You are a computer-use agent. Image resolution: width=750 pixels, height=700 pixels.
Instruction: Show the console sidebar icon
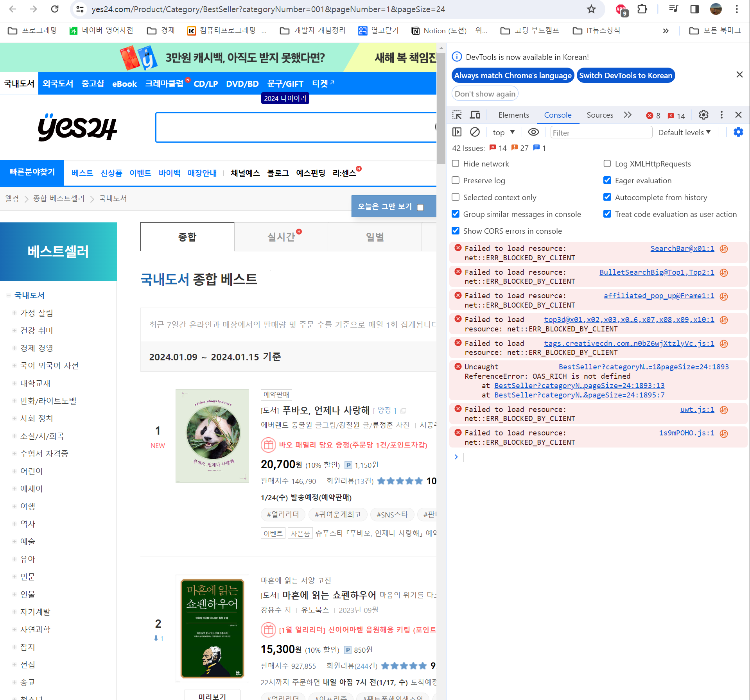[x=457, y=132]
